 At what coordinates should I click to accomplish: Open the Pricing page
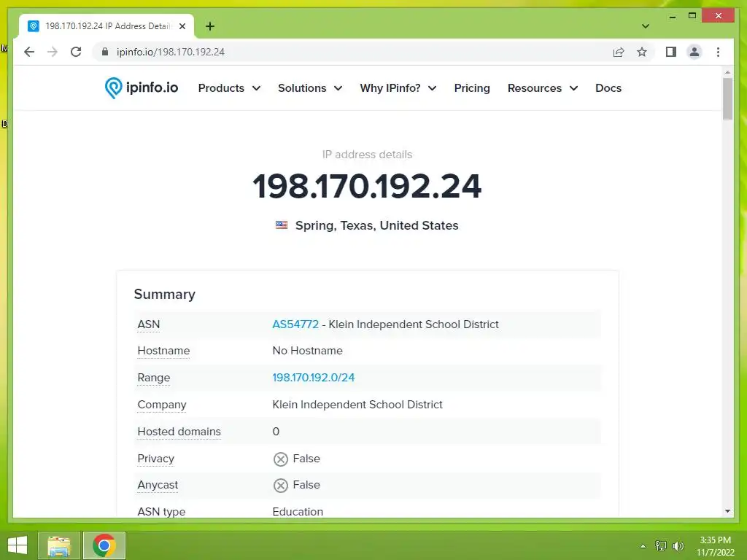click(x=472, y=88)
